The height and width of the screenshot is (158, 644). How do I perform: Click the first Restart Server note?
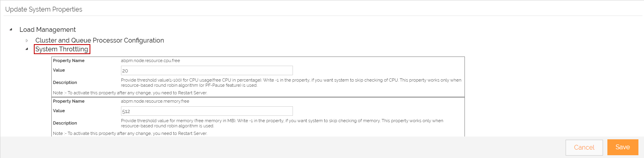pyautogui.click(x=130, y=93)
